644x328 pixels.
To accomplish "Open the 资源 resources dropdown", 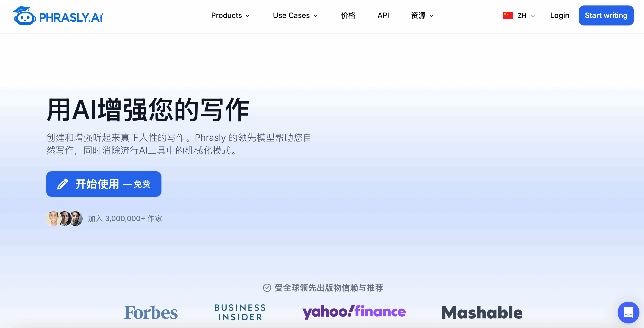I will point(422,15).
